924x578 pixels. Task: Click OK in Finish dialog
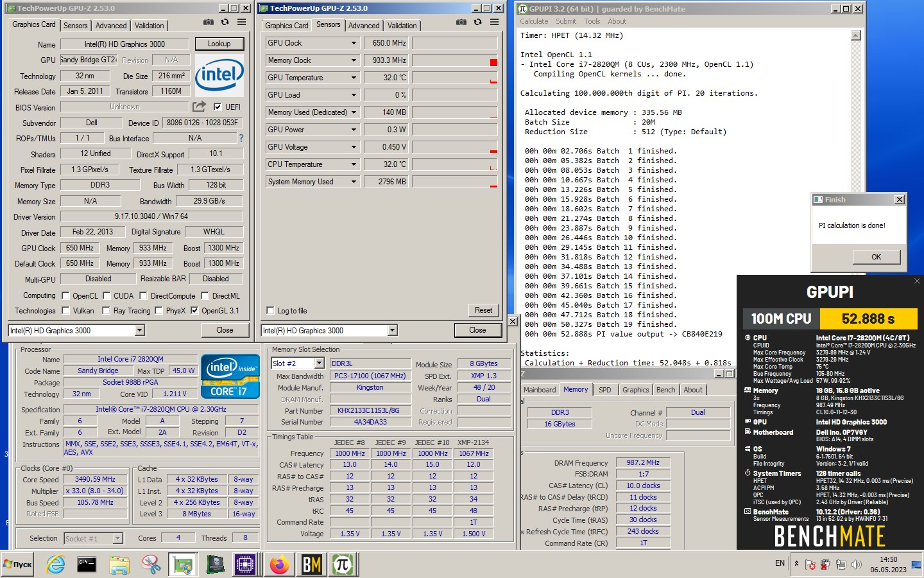(876, 257)
